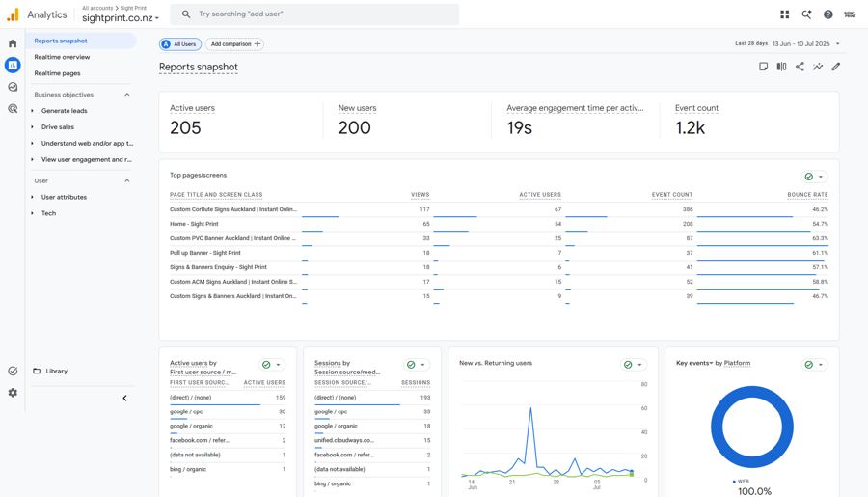Click the All Users segment chip
Image resolution: width=868 pixels, height=497 pixels.
180,43
